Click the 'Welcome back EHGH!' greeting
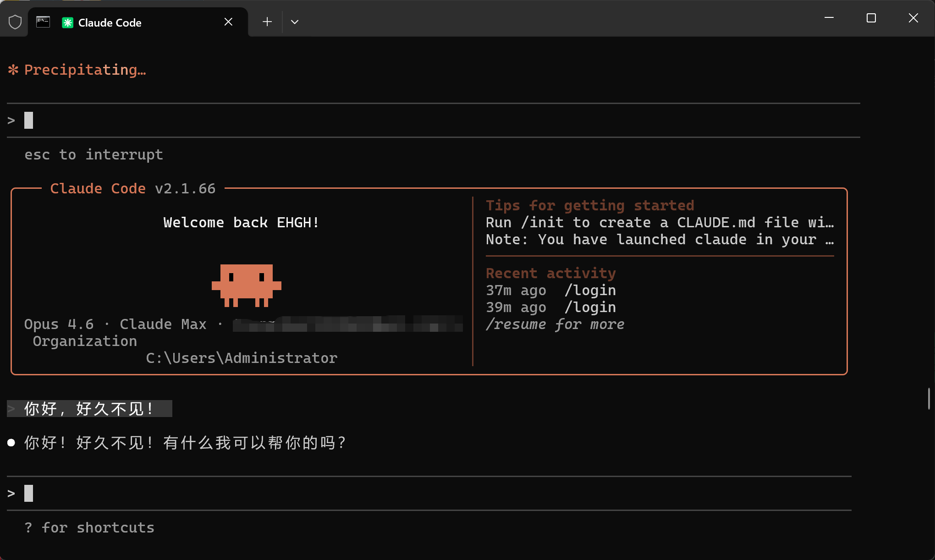 pos(242,222)
